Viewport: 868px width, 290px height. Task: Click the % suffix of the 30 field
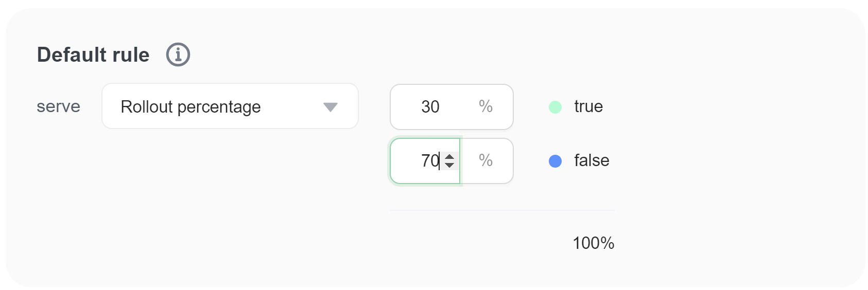click(485, 106)
